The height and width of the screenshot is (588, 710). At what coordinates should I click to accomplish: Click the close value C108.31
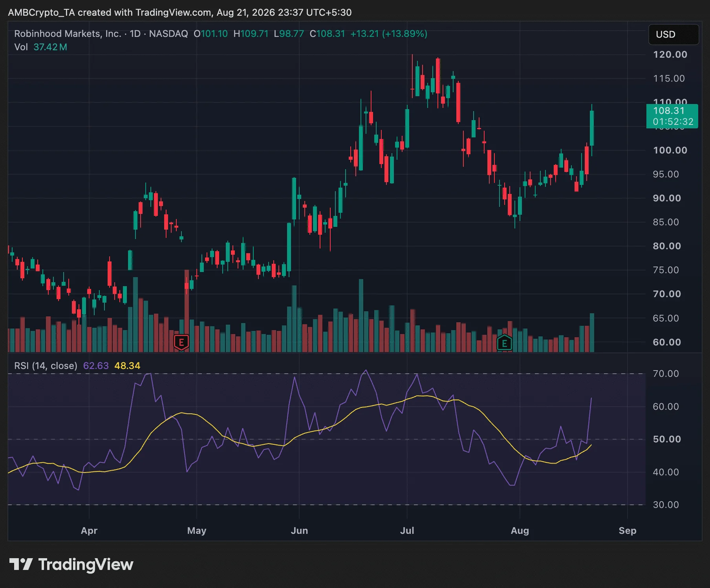pyautogui.click(x=327, y=34)
